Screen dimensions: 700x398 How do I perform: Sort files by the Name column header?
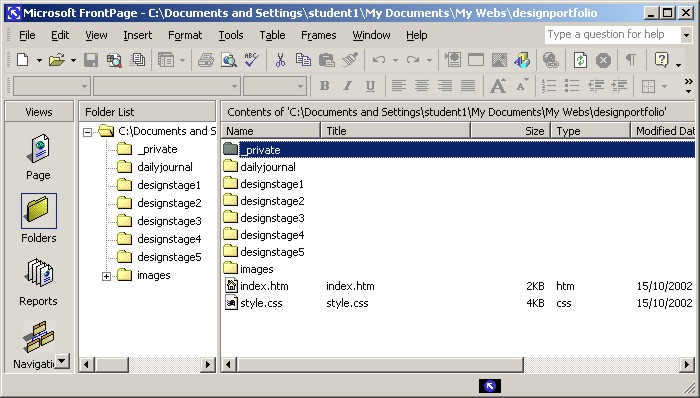pos(271,131)
